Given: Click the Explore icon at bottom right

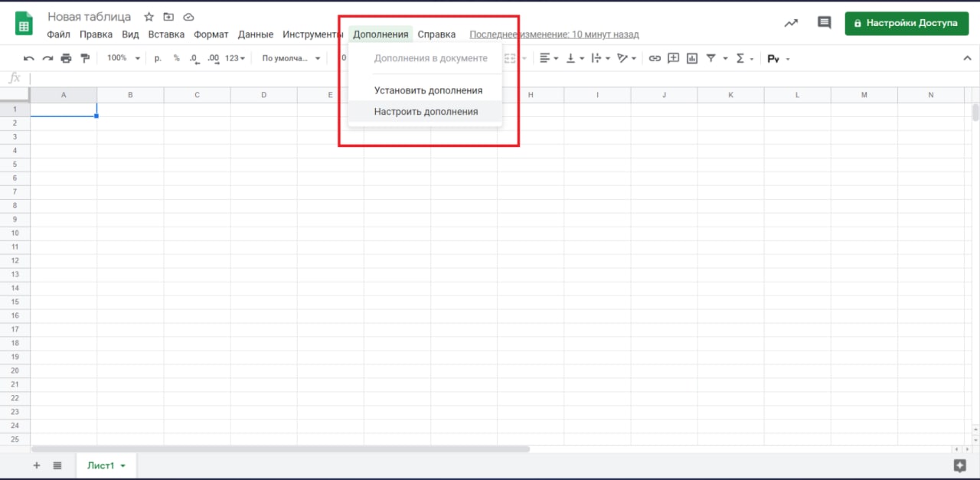Looking at the screenshot, I should pos(959,465).
